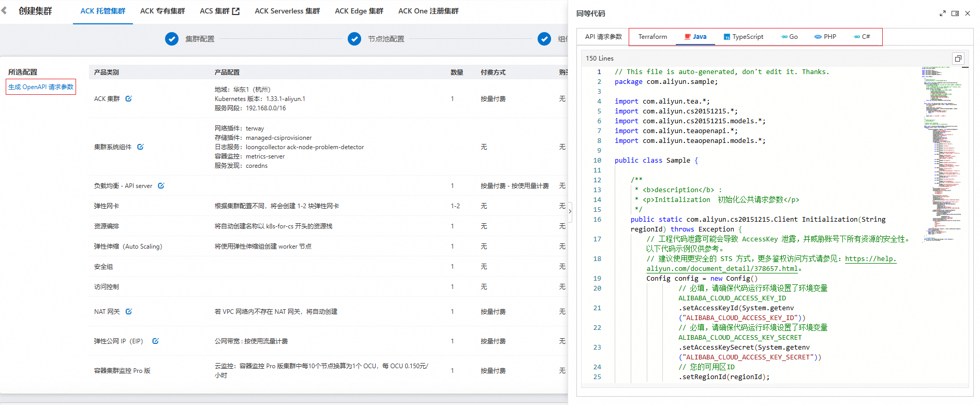This screenshot has height=405, width=980.
Task: Click the 弹性伸缩 (Auto Scaling) row label
Action: click(128, 247)
